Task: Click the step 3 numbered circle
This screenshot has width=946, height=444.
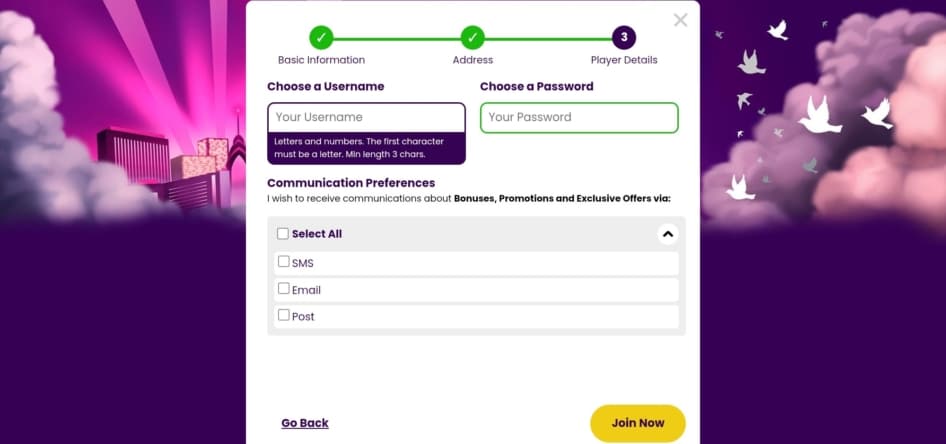Action: [624, 38]
